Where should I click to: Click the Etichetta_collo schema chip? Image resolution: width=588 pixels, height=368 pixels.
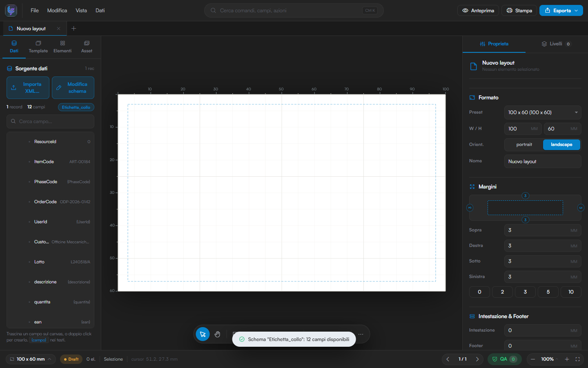click(x=76, y=107)
